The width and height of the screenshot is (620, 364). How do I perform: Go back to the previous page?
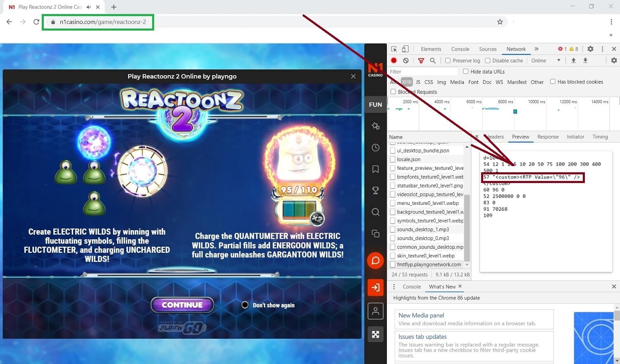[9, 22]
